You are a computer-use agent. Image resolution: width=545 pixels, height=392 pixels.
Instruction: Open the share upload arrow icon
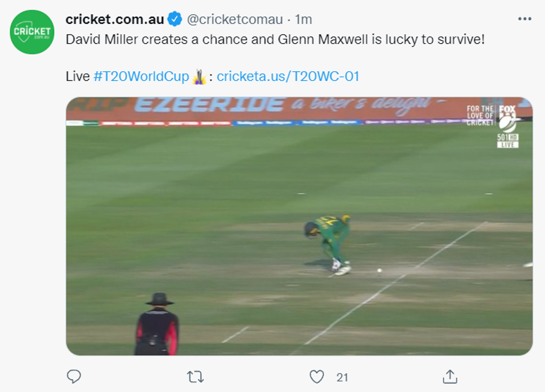450,377
